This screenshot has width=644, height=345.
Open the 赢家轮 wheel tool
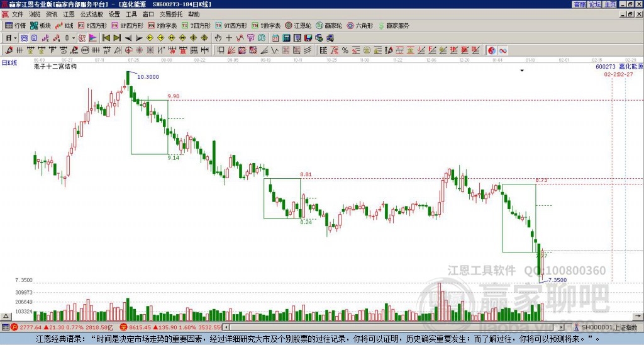click(x=329, y=25)
